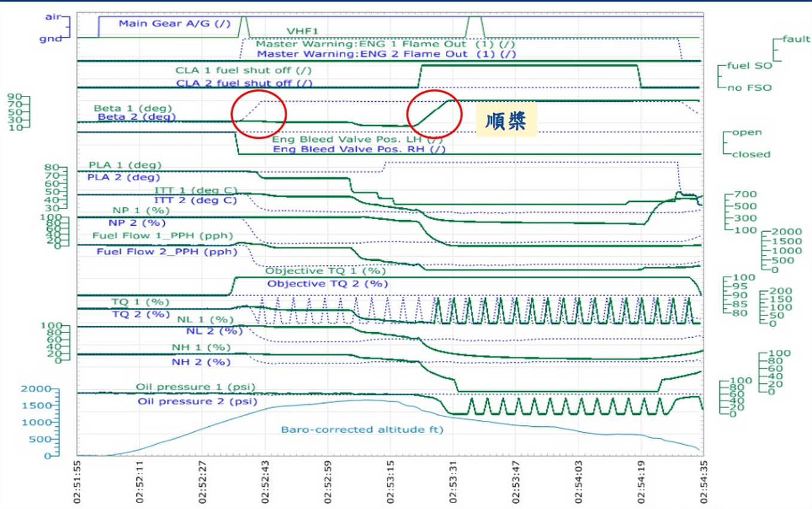812x509 pixels.
Task: Select the PLA 2 (deg) label
Action: [x=124, y=177]
